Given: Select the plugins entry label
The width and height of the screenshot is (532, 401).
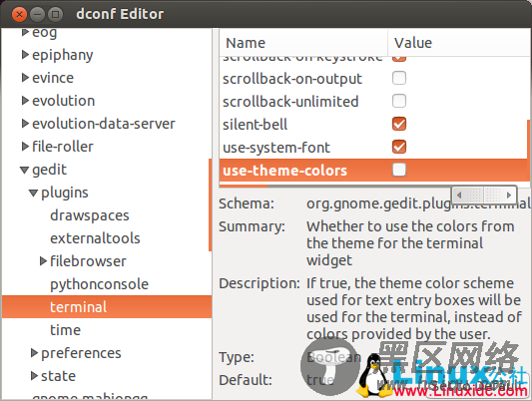Looking at the screenshot, I should point(65,193).
